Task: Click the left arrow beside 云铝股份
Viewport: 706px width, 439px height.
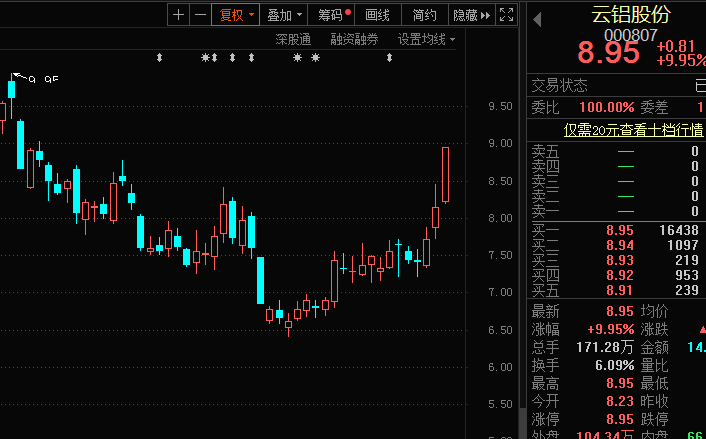Action: pyautogui.click(x=537, y=18)
